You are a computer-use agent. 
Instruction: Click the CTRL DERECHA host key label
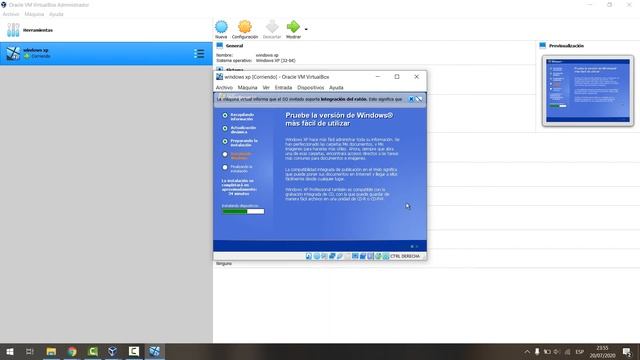(x=405, y=256)
